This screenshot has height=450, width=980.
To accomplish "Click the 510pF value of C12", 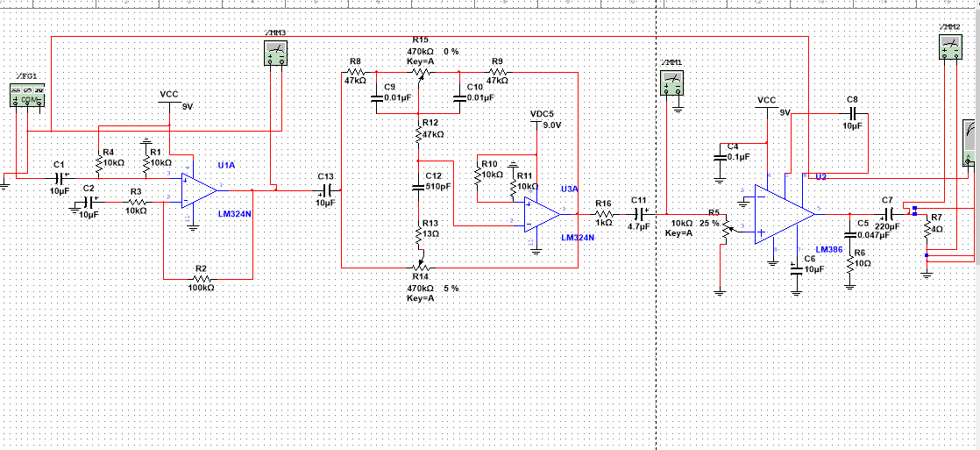I will [x=438, y=187].
